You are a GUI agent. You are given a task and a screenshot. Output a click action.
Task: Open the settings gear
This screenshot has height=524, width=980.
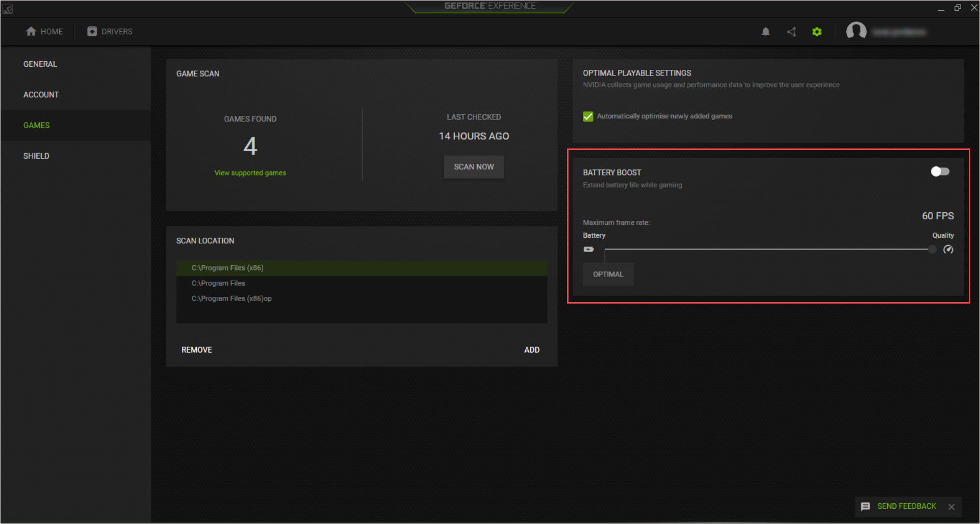[x=817, y=31]
